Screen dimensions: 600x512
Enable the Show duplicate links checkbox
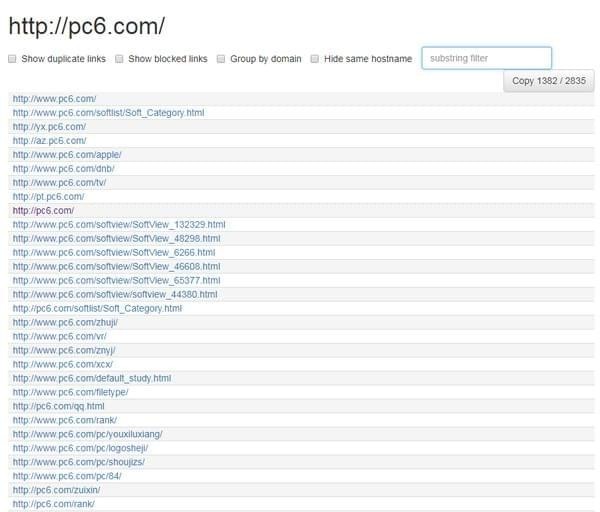pyautogui.click(x=12, y=59)
